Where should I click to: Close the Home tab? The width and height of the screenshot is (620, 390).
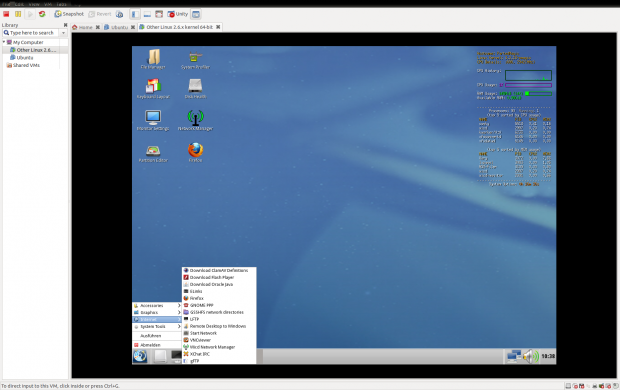click(98, 27)
